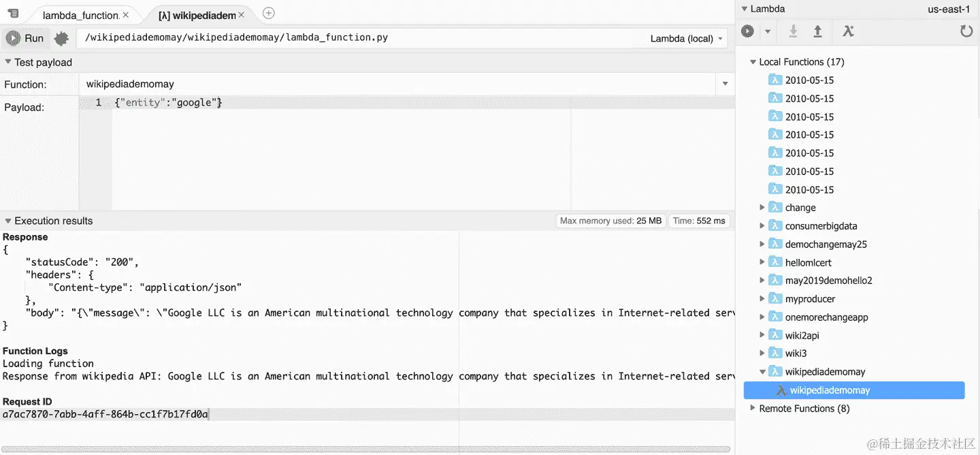Select the may2019demohello2 tree label
980x455 pixels.
pos(829,280)
